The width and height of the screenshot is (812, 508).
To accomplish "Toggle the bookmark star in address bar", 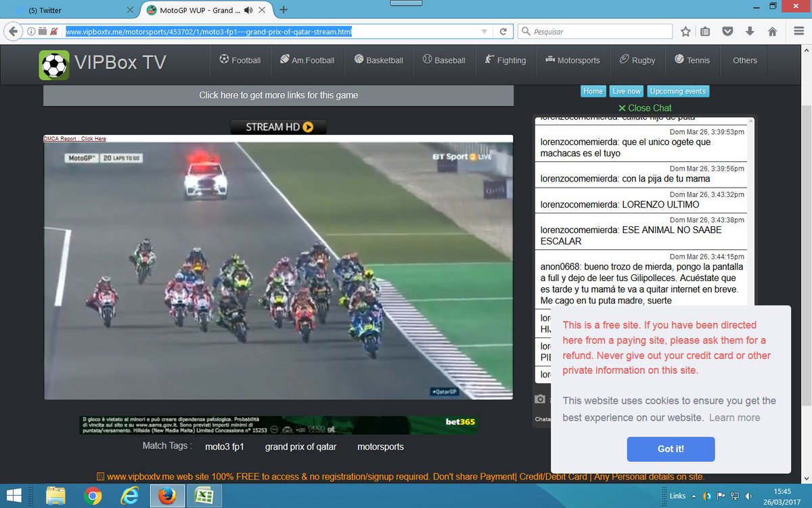I will tap(686, 31).
